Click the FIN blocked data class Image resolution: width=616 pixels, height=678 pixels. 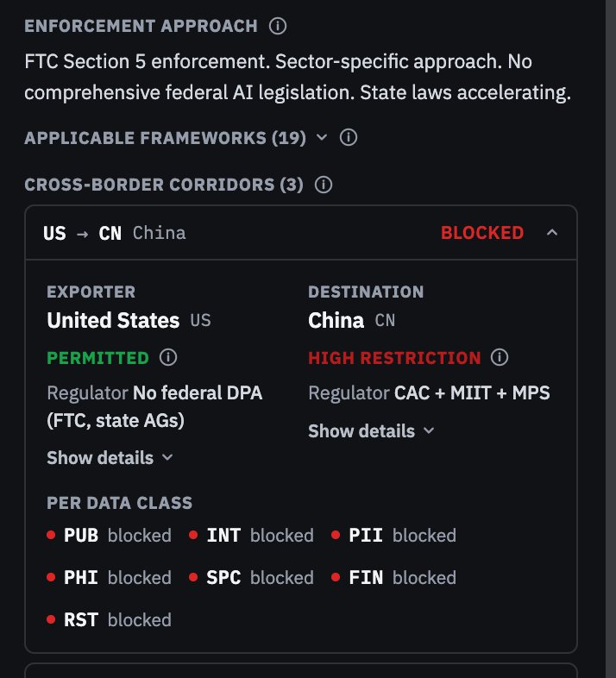click(394, 577)
